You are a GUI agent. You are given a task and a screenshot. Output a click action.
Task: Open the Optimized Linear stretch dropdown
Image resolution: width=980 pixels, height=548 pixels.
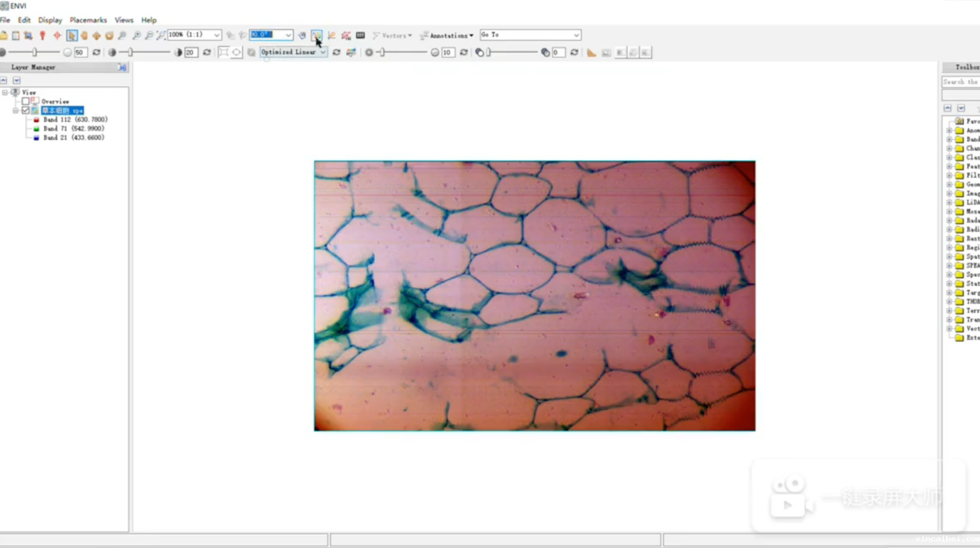[293, 52]
